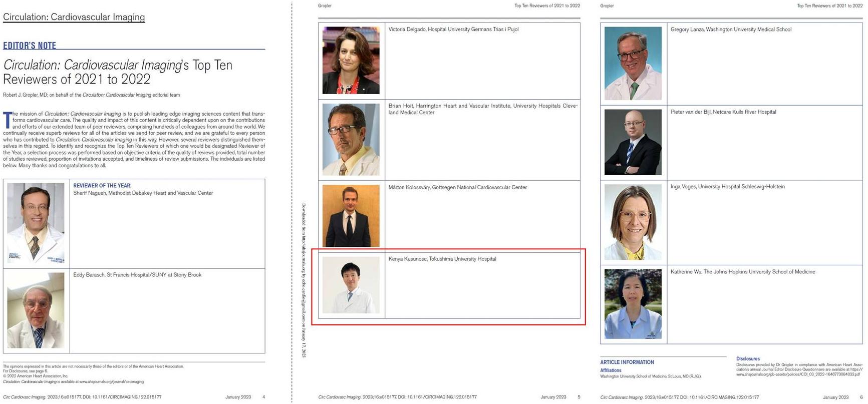Select text Gregory Lanza, Washington University Medical School

coord(731,30)
